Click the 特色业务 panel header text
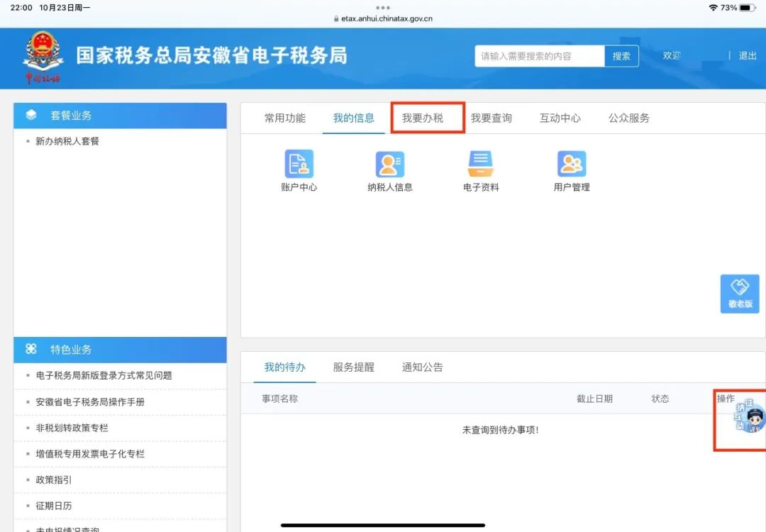 tap(72, 349)
